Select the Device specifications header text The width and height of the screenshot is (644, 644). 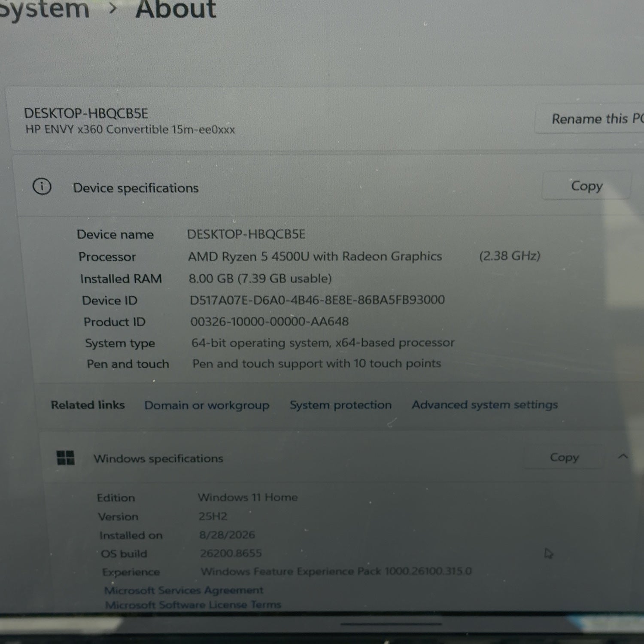136,188
